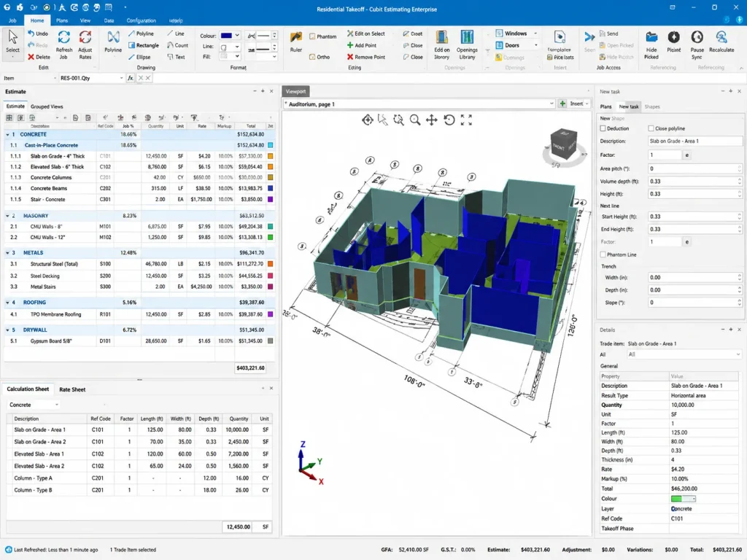Click the viewport orbit target icon

pyautogui.click(x=368, y=120)
